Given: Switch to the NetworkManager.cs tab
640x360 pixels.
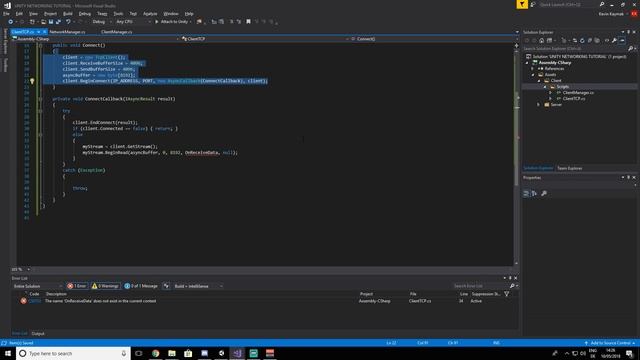Looking at the screenshot, I should coord(68,32).
